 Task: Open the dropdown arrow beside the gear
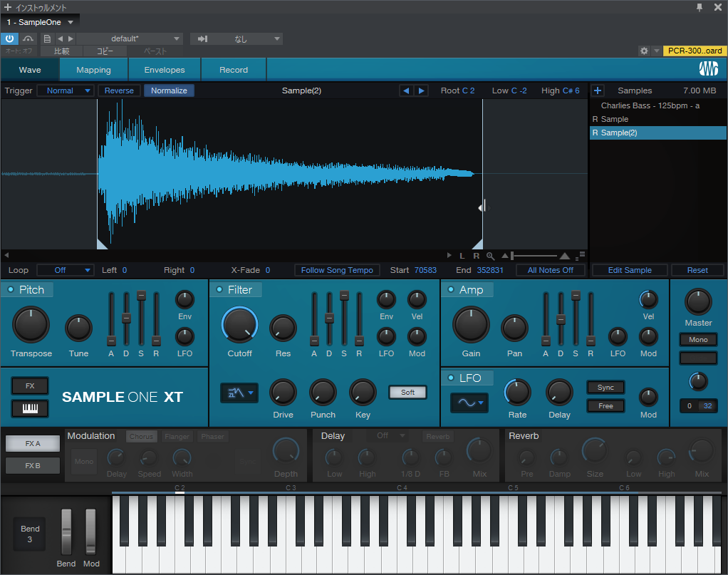click(656, 51)
